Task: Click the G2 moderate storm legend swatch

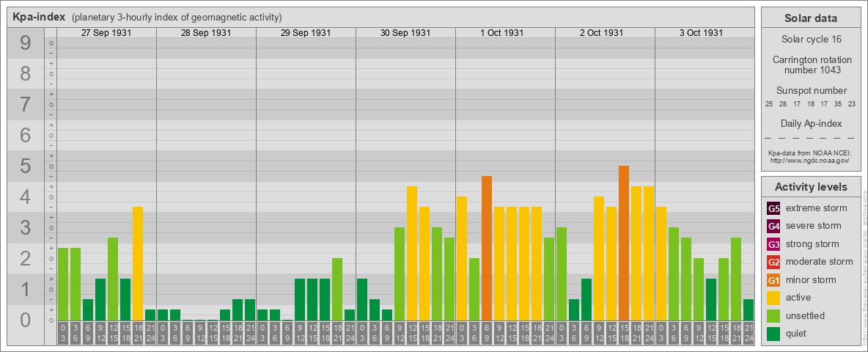Action: 773,262
